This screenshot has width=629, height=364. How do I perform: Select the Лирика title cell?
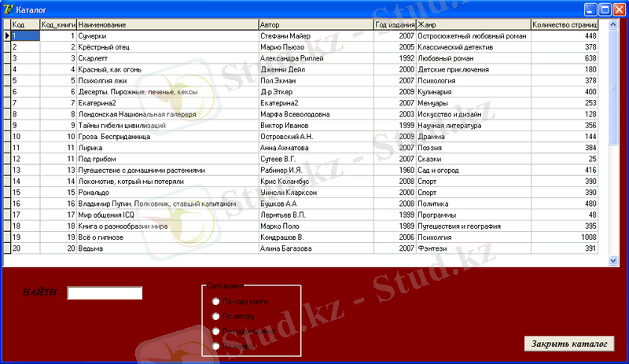click(x=167, y=148)
